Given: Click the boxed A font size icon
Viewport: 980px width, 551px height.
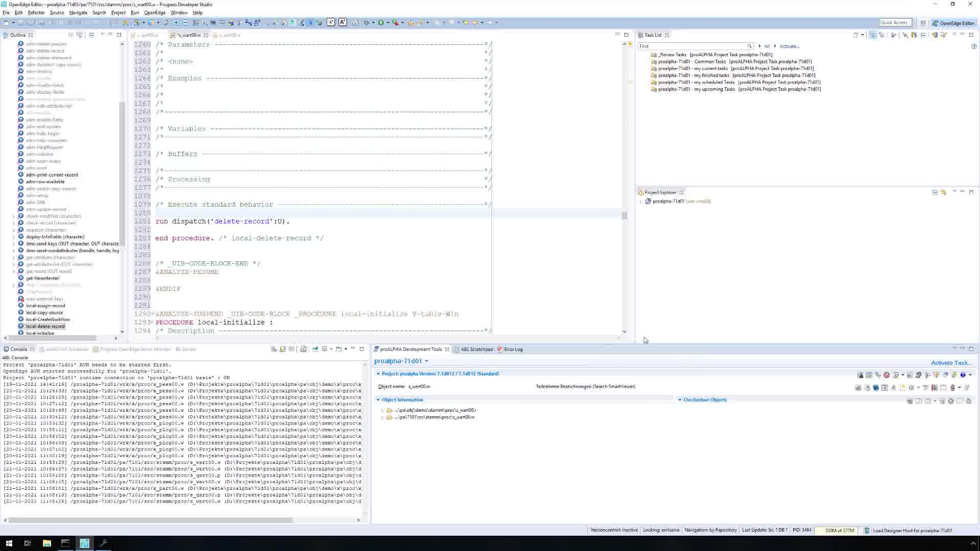Looking at the screenshot, I should click(x=342, y=22).
